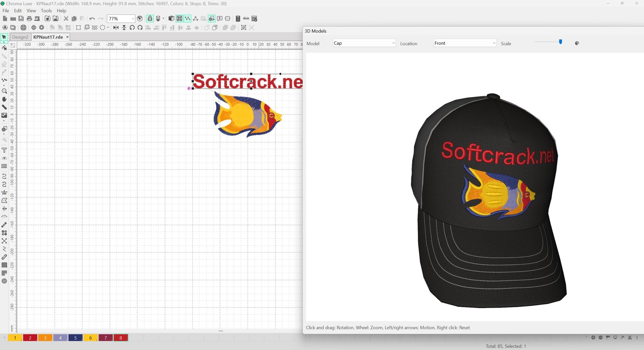Select the chain link tool

click(4, 257)
